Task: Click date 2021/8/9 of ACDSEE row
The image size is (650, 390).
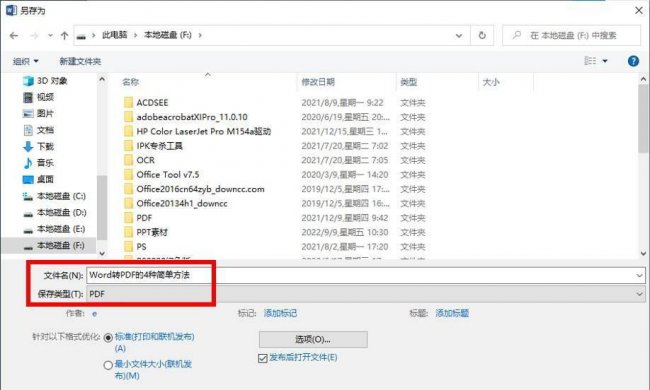Action: 342,102
